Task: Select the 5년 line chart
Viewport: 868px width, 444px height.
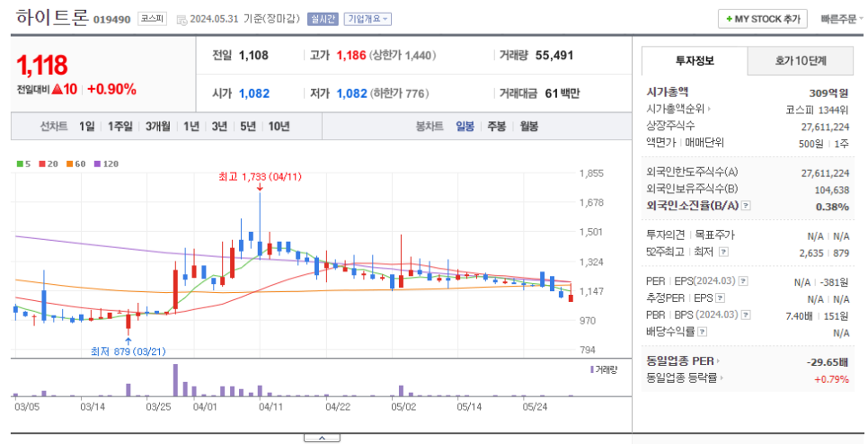Action: point(248,127)
